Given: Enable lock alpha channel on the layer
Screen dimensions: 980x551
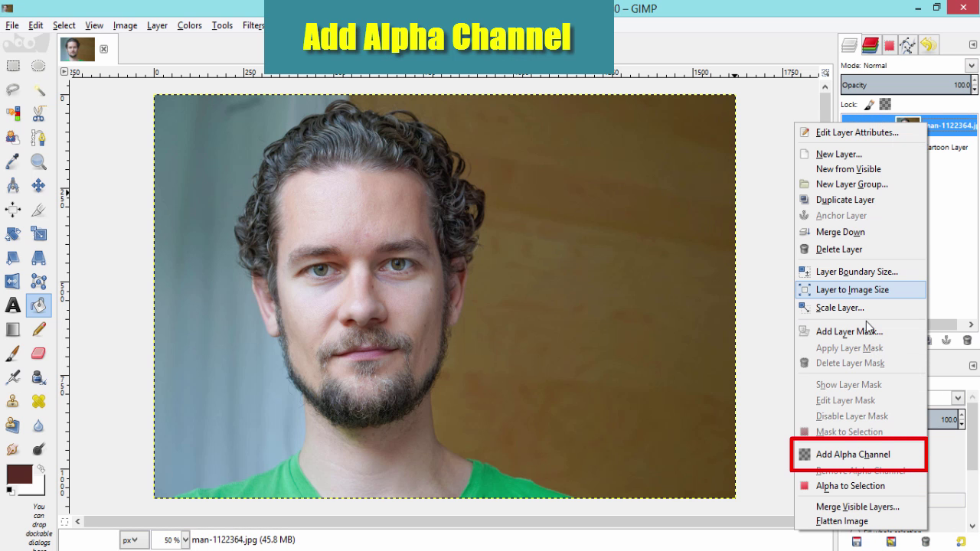Looking at the screenshot, I should (885, 104).
